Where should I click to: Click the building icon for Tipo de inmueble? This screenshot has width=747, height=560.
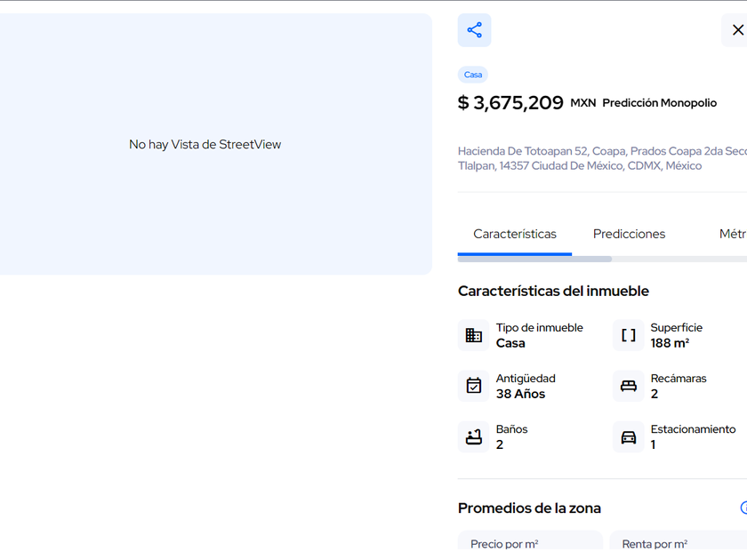(x=473, y=335)
